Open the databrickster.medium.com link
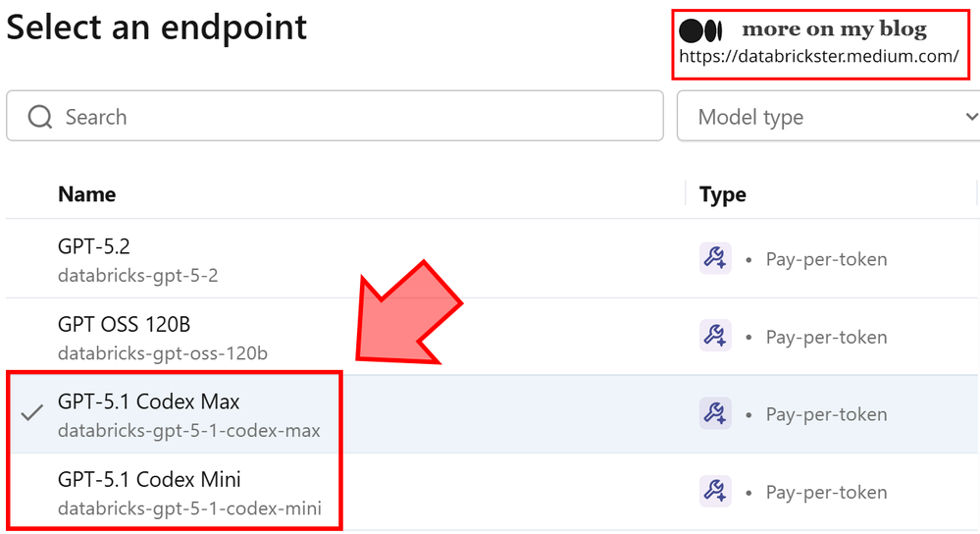The image size is (980, 534). point(818,57)
